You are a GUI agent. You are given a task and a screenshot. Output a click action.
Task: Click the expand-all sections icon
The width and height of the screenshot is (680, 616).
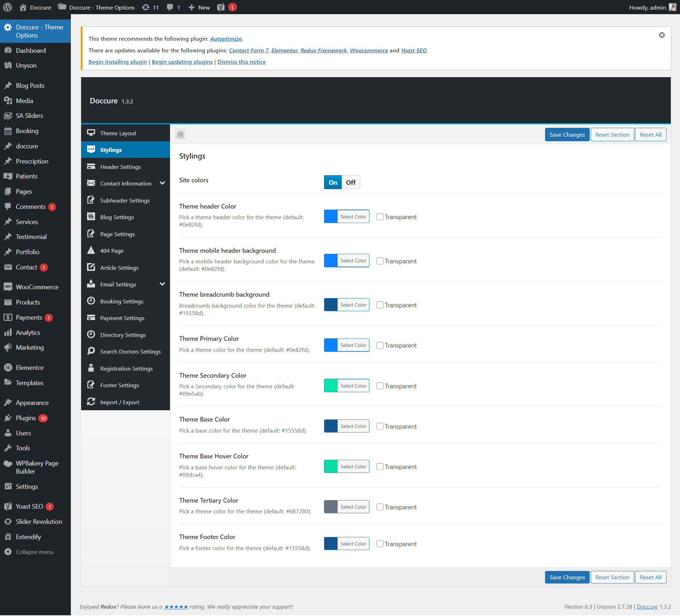click(x=180, y=134)
